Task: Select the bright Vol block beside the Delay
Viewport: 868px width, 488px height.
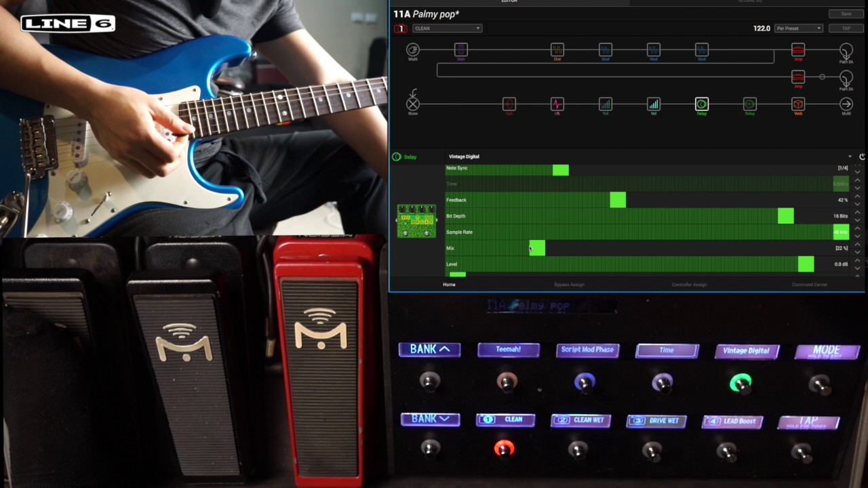Action: coord(653,104)
